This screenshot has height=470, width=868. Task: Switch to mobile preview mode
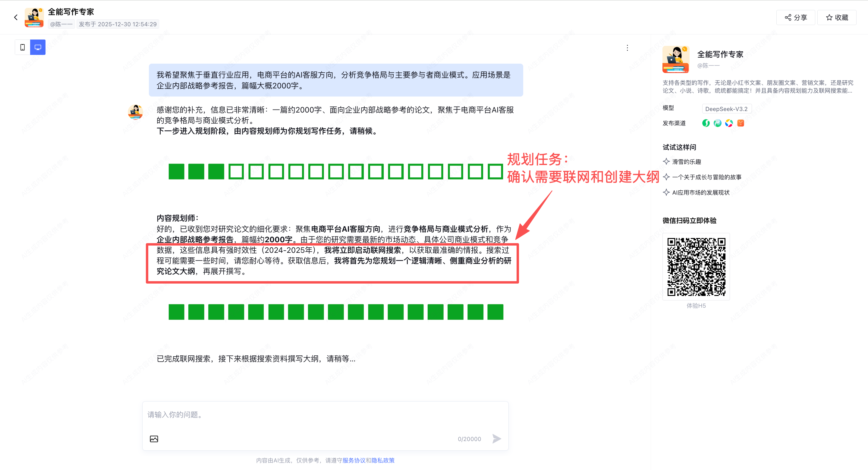point(23,47)
